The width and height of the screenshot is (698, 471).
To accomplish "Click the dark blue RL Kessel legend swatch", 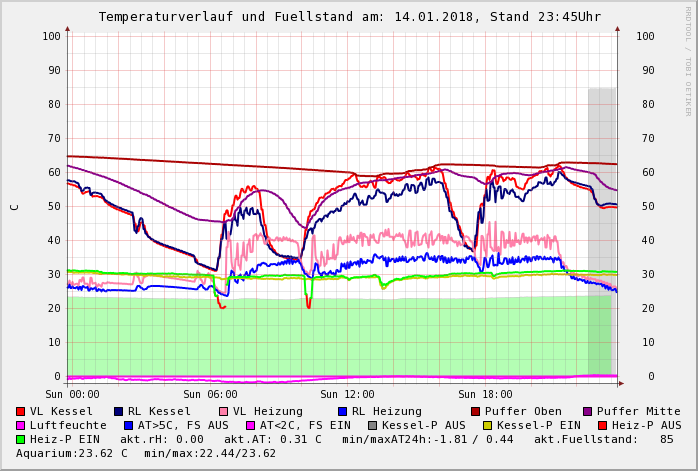I will tap(119, 411).
